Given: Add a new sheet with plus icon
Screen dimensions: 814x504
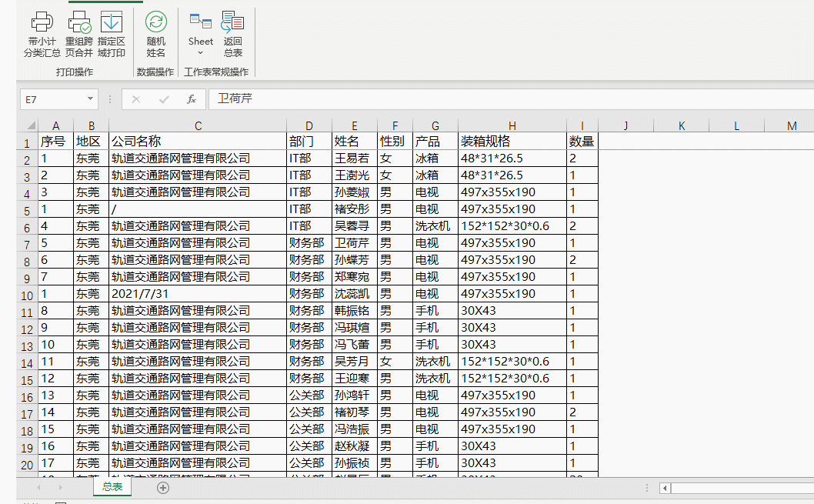Looking at the screenshot, I should [x=163, y=487].
